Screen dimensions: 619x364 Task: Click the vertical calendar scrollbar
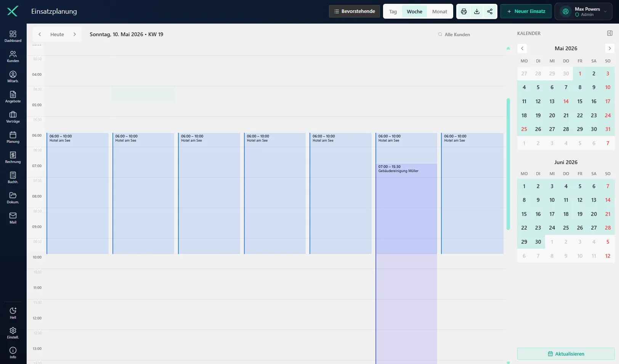click(x=508, y=164)
